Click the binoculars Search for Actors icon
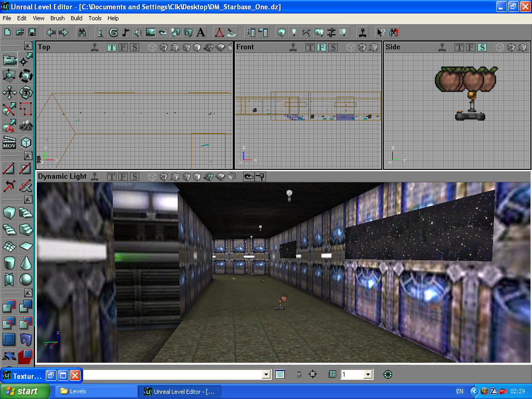Screen dimensions: 532x399 [x=82, y=32]
